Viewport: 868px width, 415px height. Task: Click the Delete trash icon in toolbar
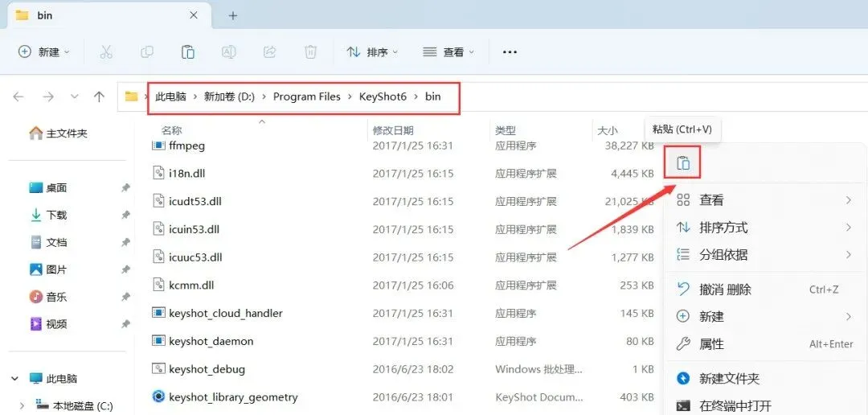point(310,52)
